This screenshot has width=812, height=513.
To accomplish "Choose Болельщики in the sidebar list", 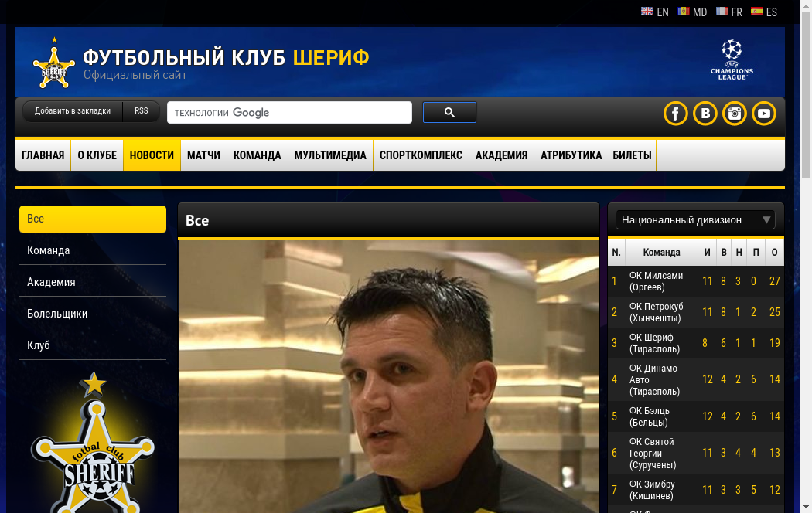I will (x=57, y=314).
